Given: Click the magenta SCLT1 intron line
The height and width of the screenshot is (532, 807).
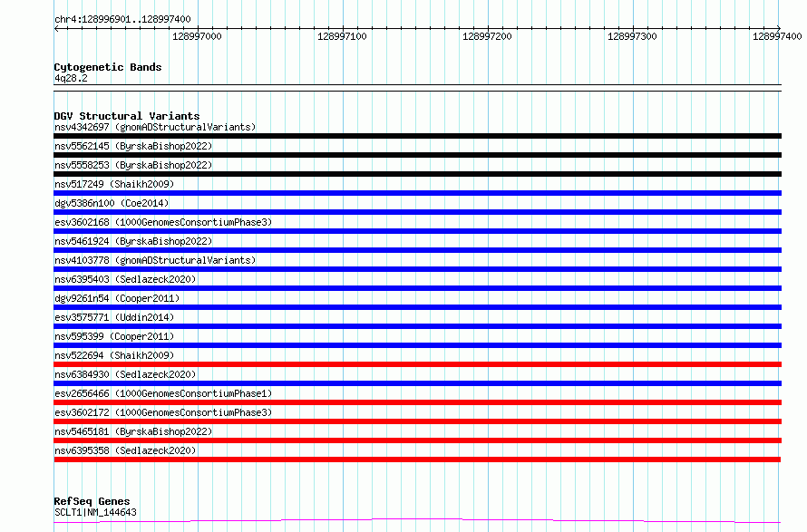Looking at the screenshot, I should [417, 520].
